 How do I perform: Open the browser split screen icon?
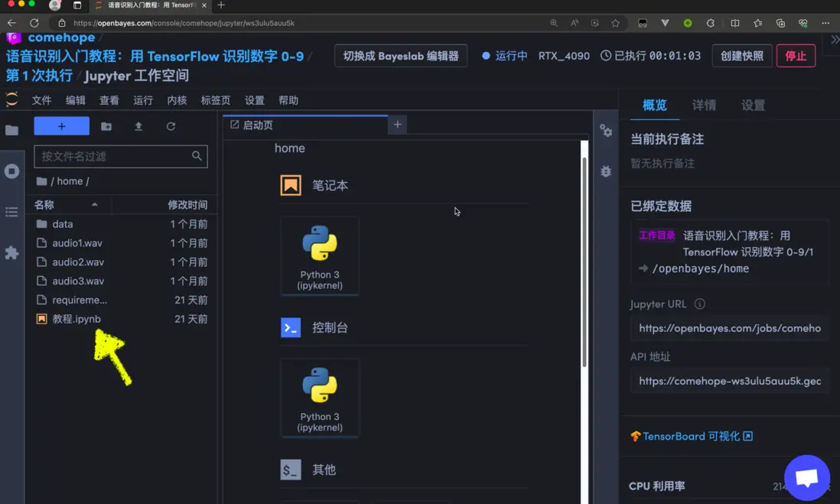point(735,23)
